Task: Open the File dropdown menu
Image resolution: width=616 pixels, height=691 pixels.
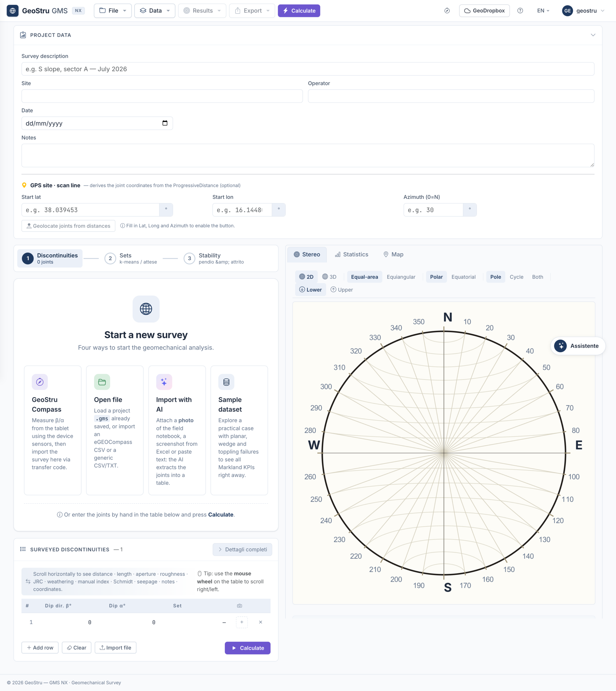Action: tap(113, 11)
